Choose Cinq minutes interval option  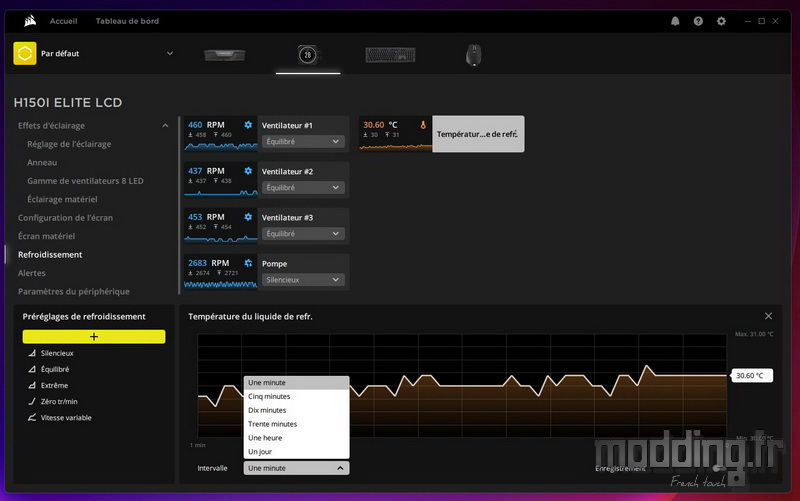tap(296, 396)
